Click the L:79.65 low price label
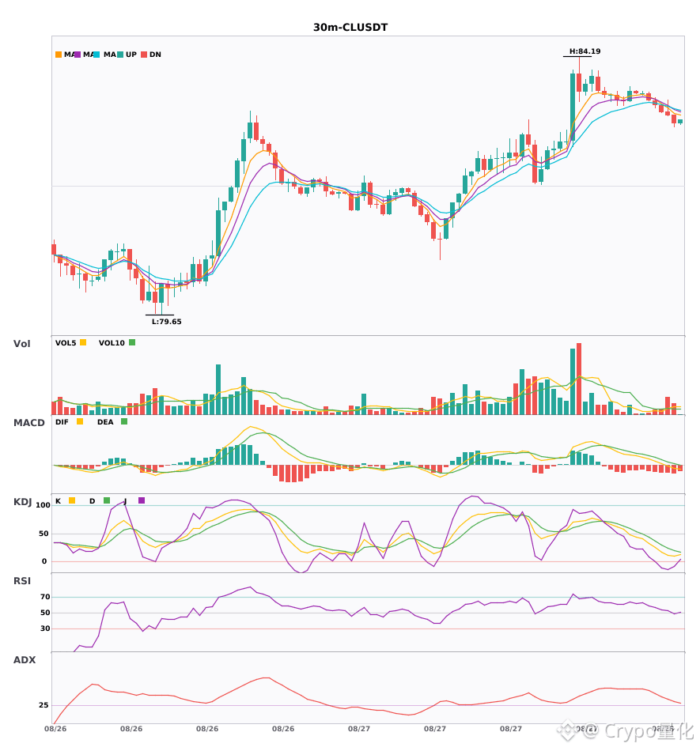The height and width of the screenshot is (751, 700). click(x=167, y=322)
